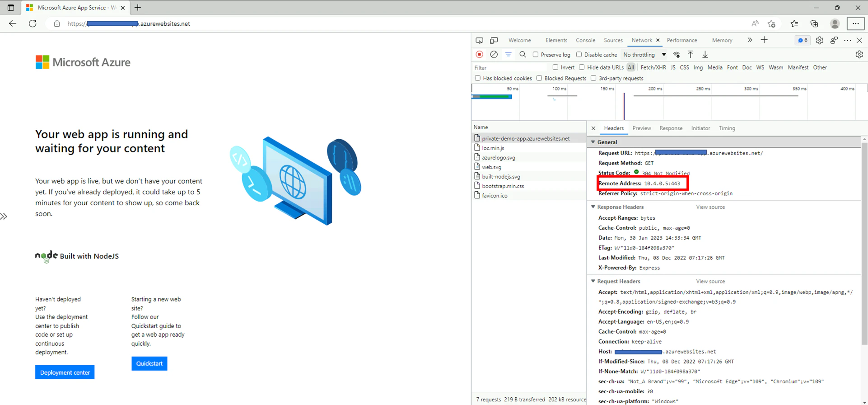Collapse the General section

[x=593, y=142]
